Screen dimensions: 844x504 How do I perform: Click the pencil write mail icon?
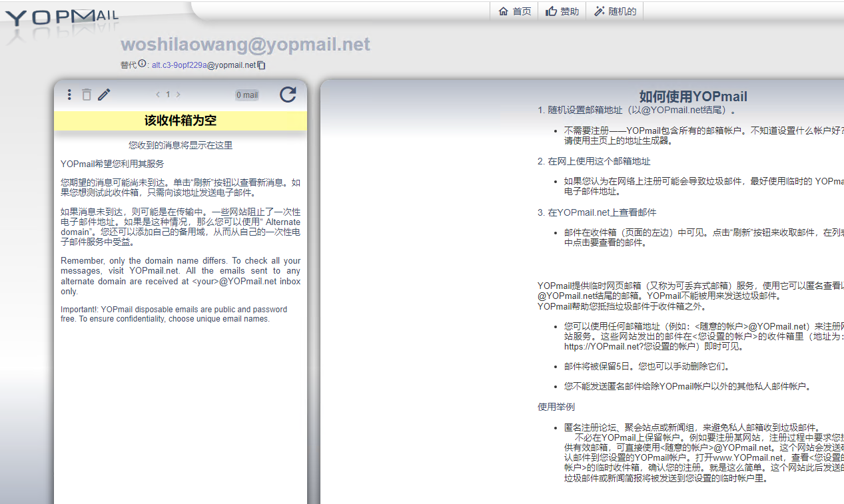104,95
